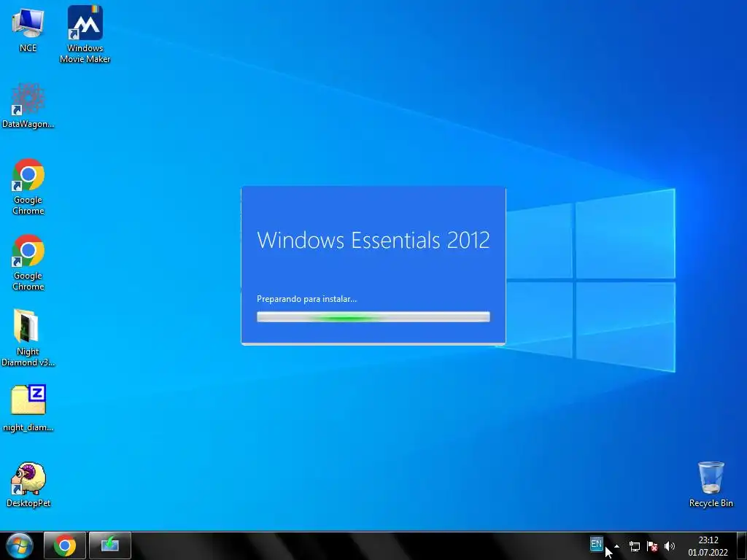Screen dimensions: 747x560
Task: Select the DataWagon desktop shortcut
Action: [x=28, y=106]
